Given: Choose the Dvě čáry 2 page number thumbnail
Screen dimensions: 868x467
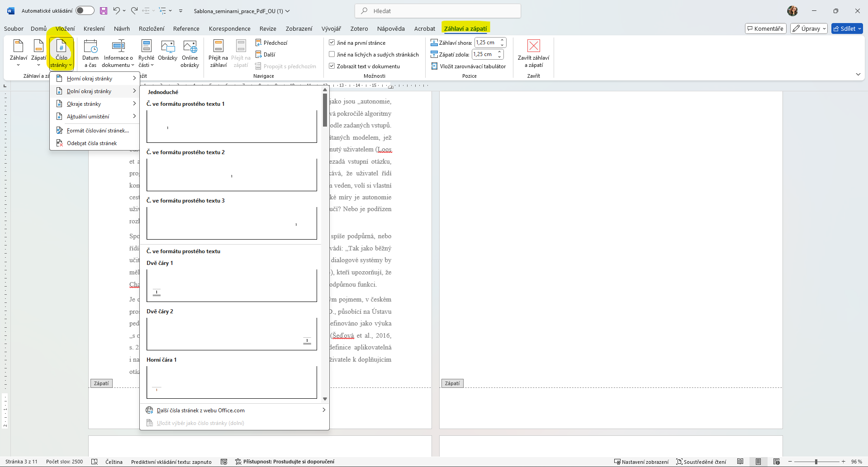Looking at the screenshot, I should [232, 334].
